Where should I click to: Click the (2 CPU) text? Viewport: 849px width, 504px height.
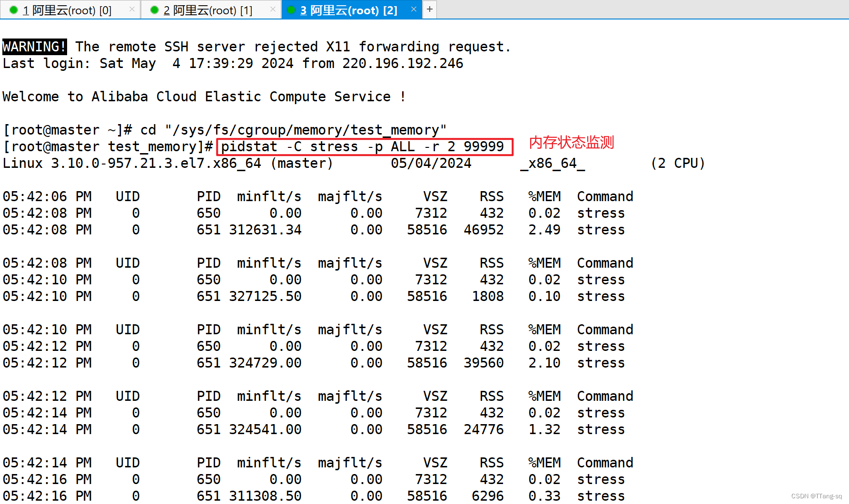[x=678, y=163]
